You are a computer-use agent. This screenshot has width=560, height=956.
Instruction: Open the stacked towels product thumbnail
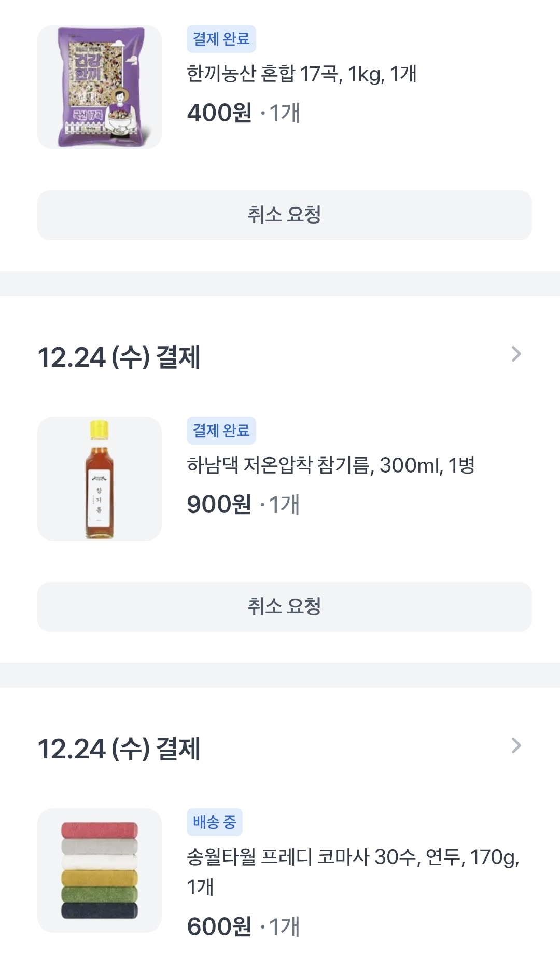coord(100,870)
